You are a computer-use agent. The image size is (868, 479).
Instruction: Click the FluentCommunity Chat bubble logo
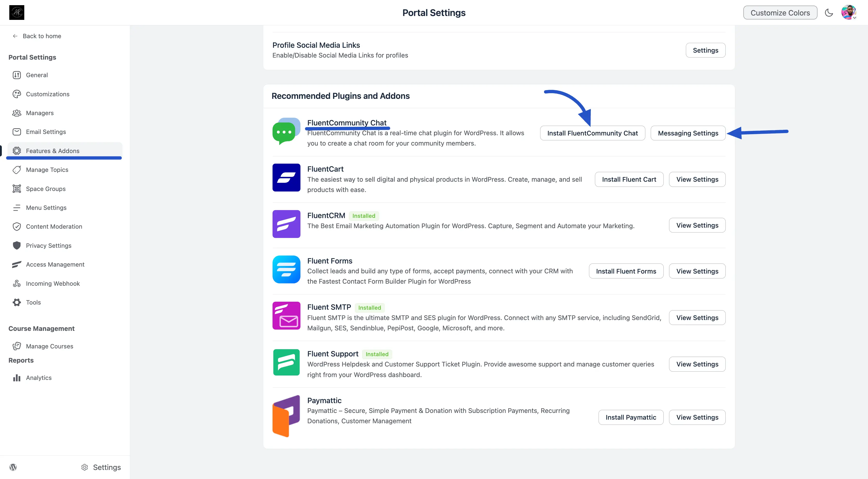click(x=286, y=131)
